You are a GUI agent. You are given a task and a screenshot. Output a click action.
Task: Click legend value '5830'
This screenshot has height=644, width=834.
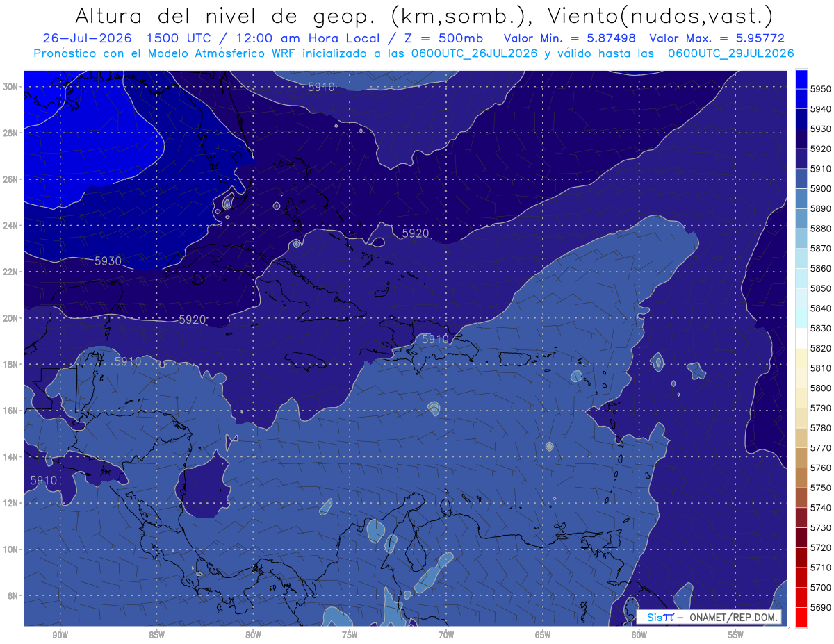click(x=820, y=328)
